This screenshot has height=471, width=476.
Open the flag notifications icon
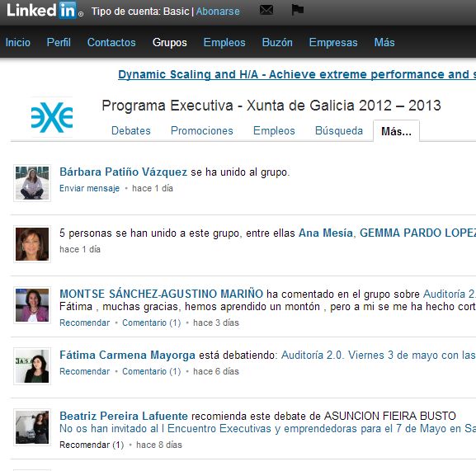coord(297,10)
